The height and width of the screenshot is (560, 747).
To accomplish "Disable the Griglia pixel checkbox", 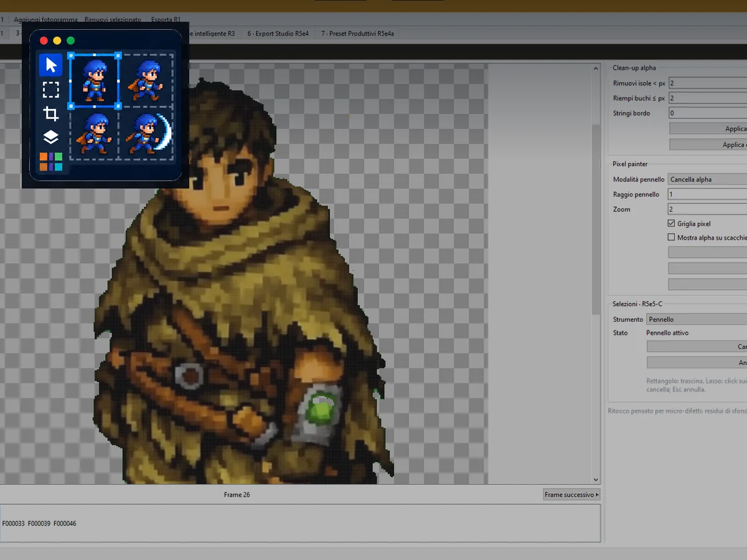I will tap(671, 223).
